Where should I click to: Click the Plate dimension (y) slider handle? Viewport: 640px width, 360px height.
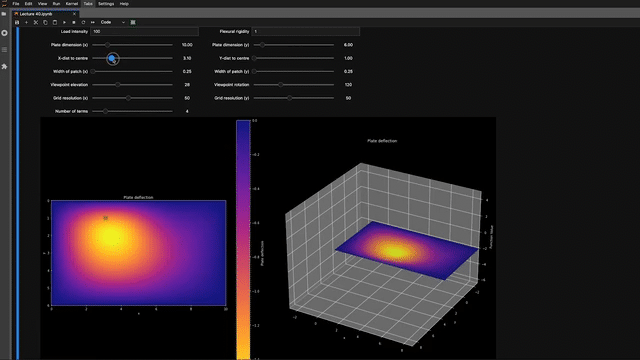click(262, 45)
